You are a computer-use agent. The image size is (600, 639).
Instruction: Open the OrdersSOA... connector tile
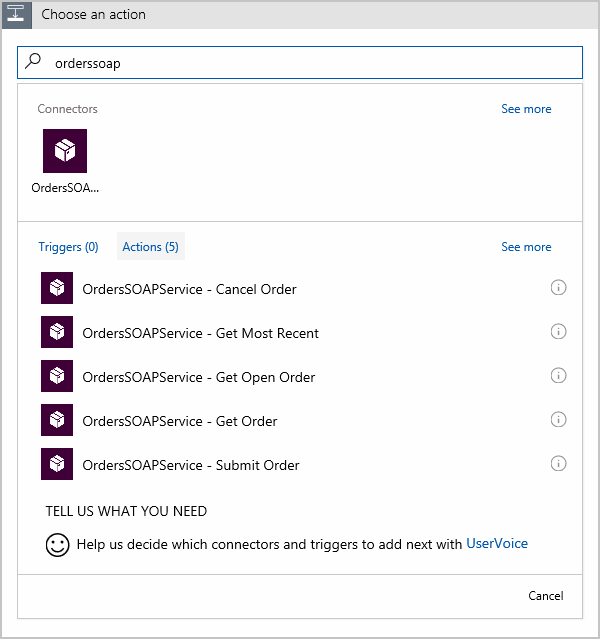(65, 151)
